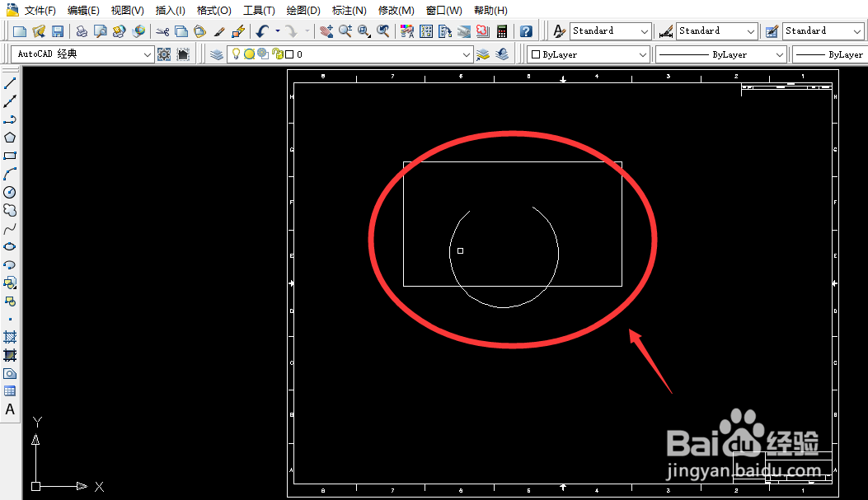Open the 格式(O) menu

point(213,11)
